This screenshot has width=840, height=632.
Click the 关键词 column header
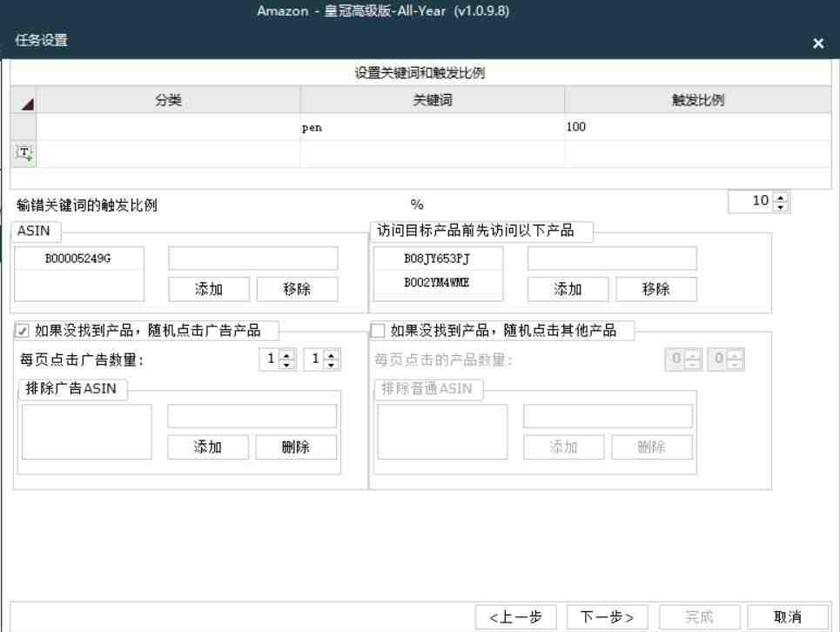433,99
